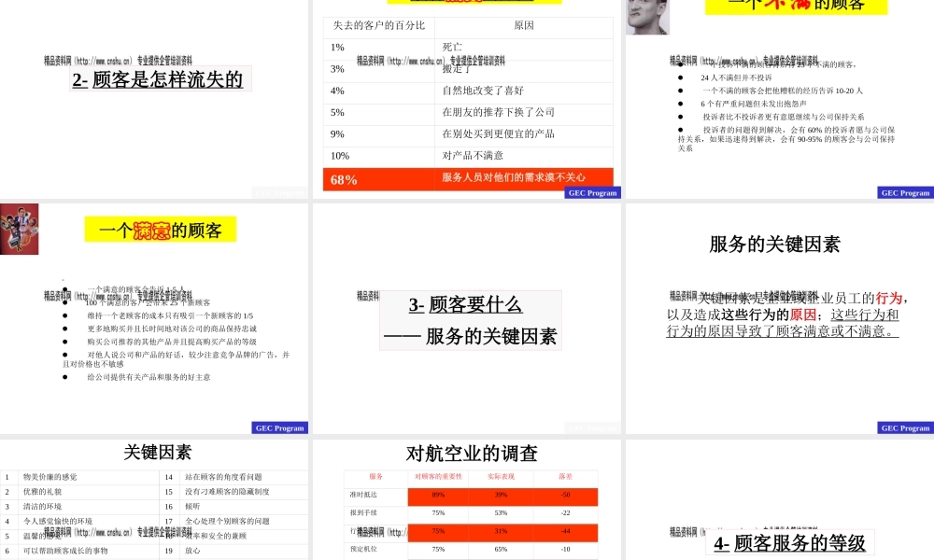
Task: Select row '令人感觉愉快的环境'
Action: (x=58, y=522)
